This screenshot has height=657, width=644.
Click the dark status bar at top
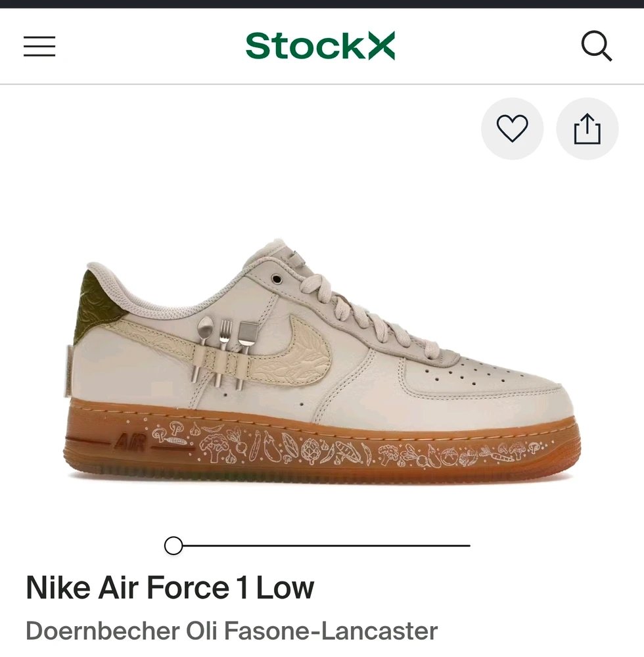322,4
